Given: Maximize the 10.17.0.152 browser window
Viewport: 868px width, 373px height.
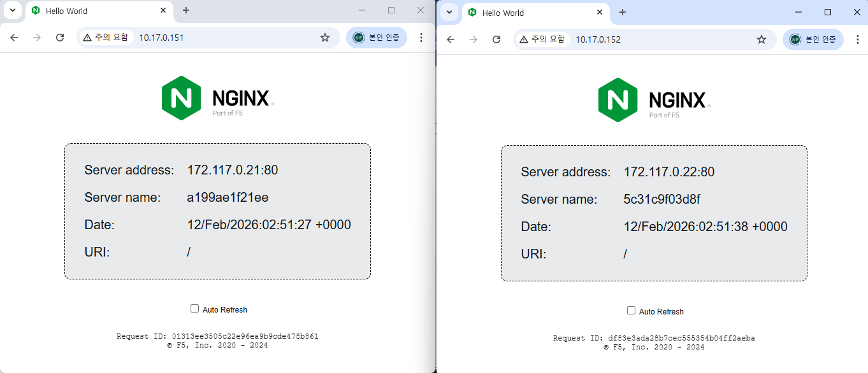Looking at the screenshot, I should [x=828, y=12].
